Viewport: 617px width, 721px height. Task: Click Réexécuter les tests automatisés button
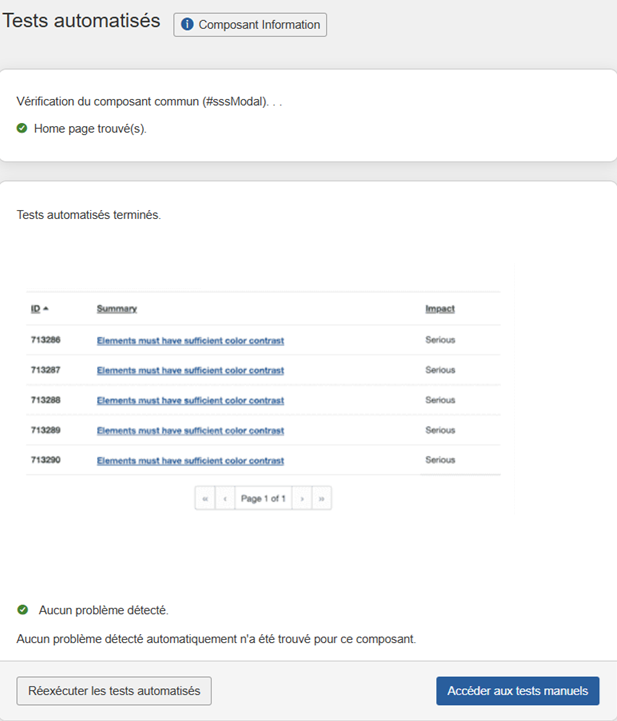[114, 691]
